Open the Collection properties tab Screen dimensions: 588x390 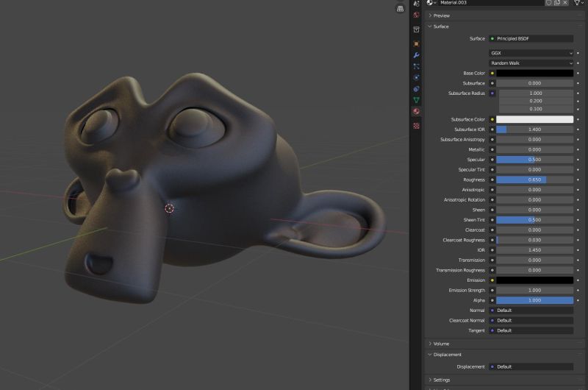(416, 29)
